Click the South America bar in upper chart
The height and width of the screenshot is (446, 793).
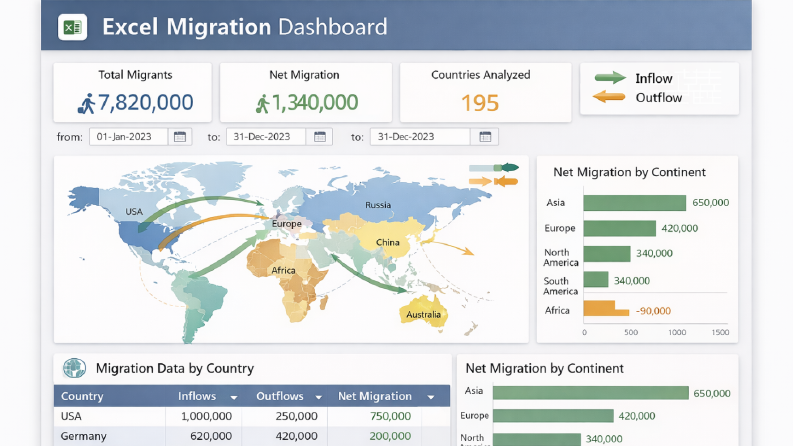pos(596,279)
